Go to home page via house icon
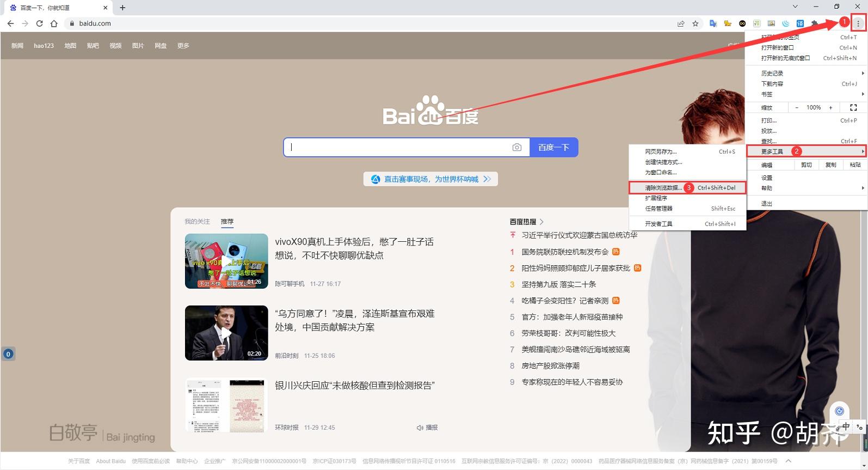 pyautogui.click(x=54, y=23)
